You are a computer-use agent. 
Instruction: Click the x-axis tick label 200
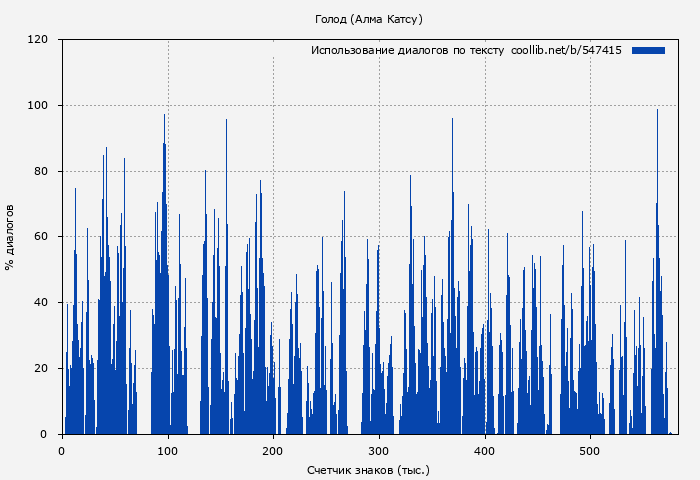[x=273, y=450]
